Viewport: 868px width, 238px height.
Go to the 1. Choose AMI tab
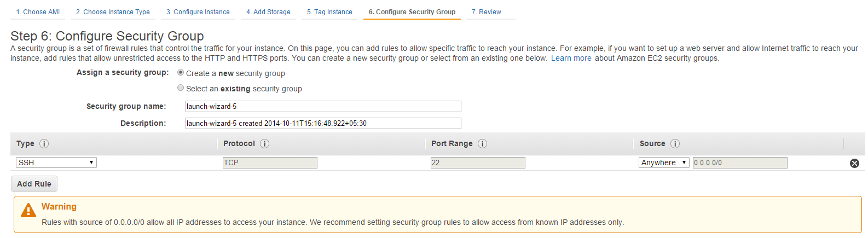click(38, 11)
